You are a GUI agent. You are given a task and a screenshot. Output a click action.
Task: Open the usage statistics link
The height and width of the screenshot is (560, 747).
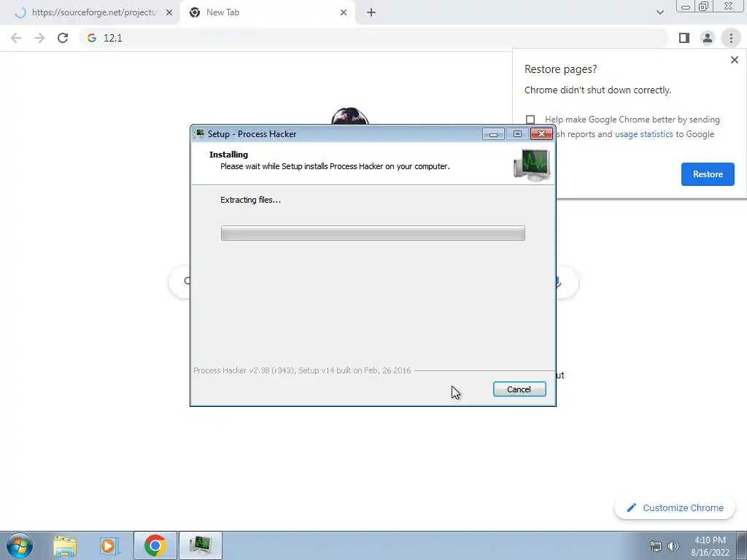tap(643, 134)
